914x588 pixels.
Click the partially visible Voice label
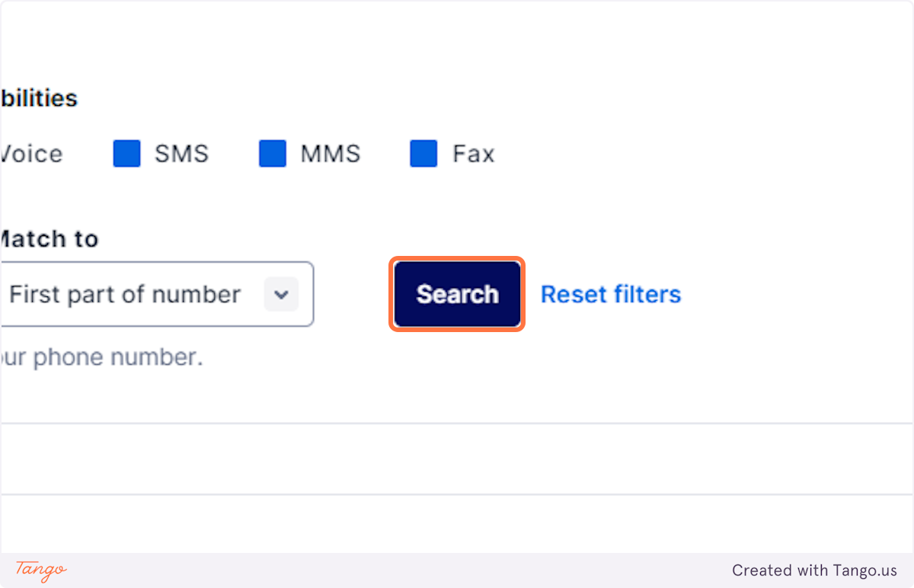(31, 154)
